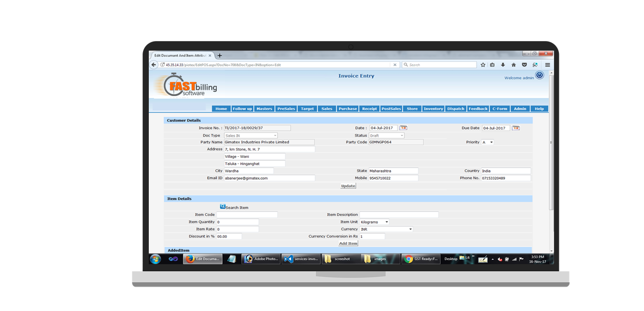Go to browser home page icon
Image resolution: width=644 pixels, height=311 pixels.
click(x=513, y=65)
